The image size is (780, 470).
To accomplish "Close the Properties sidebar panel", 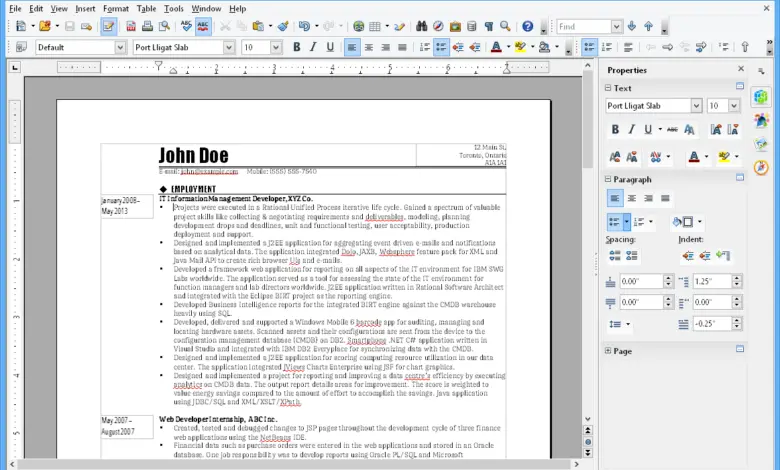I will click(741, 70).
